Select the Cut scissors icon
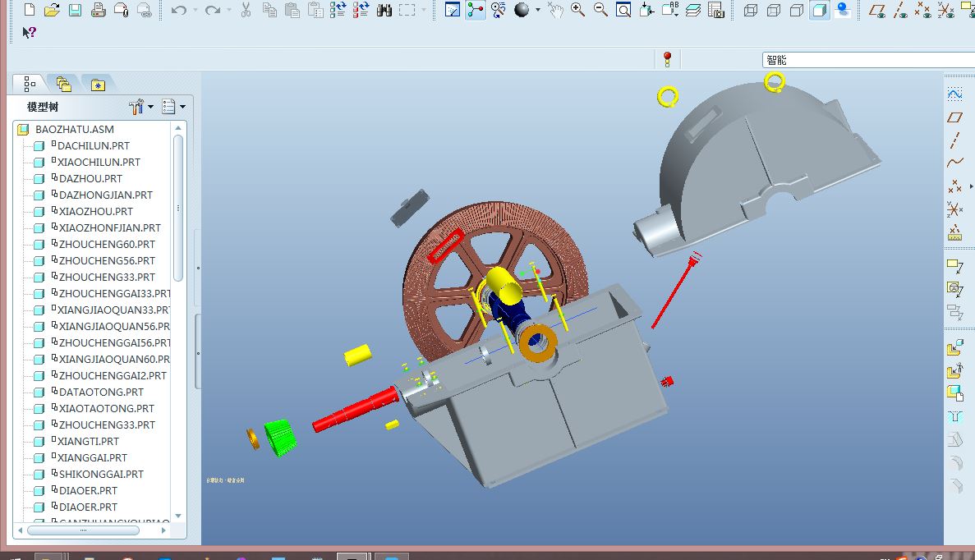The height and width of the screenshot is (560, 975). [x=246, y=10]
